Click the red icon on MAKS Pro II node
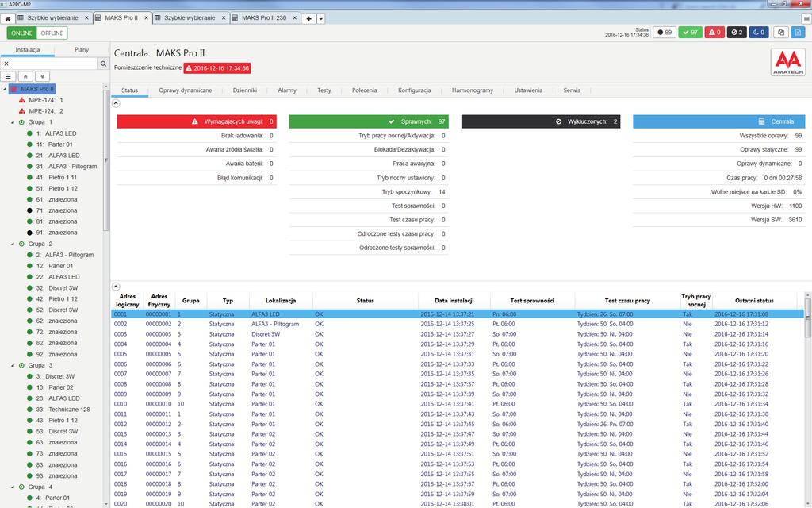Screen dimensions: 812x508 [14, 89]
